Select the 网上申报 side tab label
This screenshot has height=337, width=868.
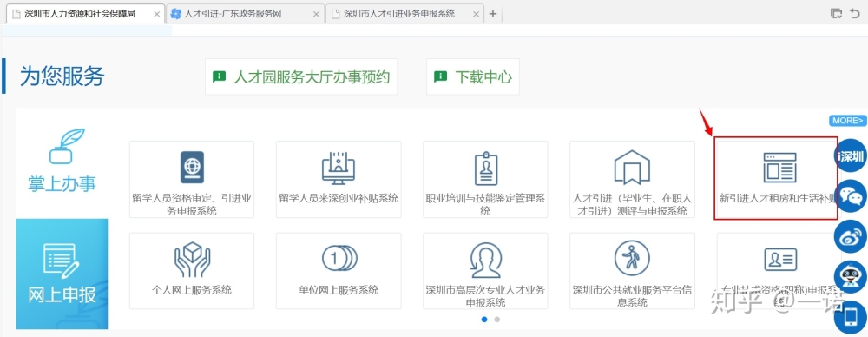62,295
